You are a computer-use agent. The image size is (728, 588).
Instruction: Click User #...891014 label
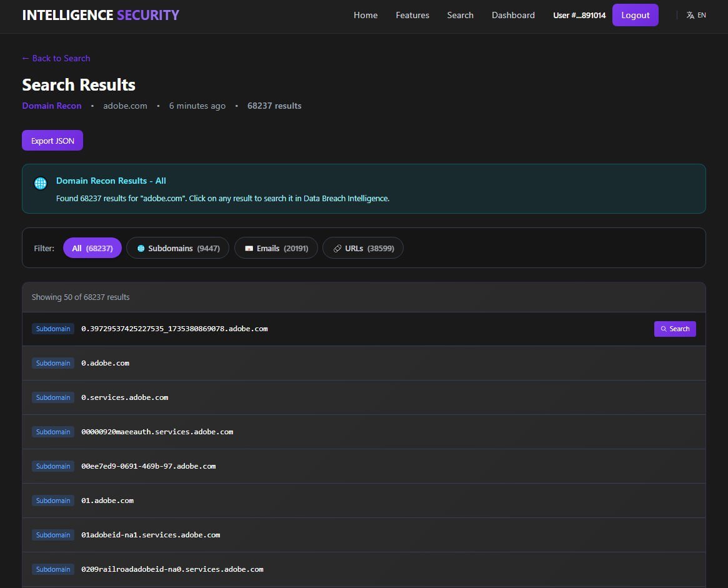coord(579,16)
